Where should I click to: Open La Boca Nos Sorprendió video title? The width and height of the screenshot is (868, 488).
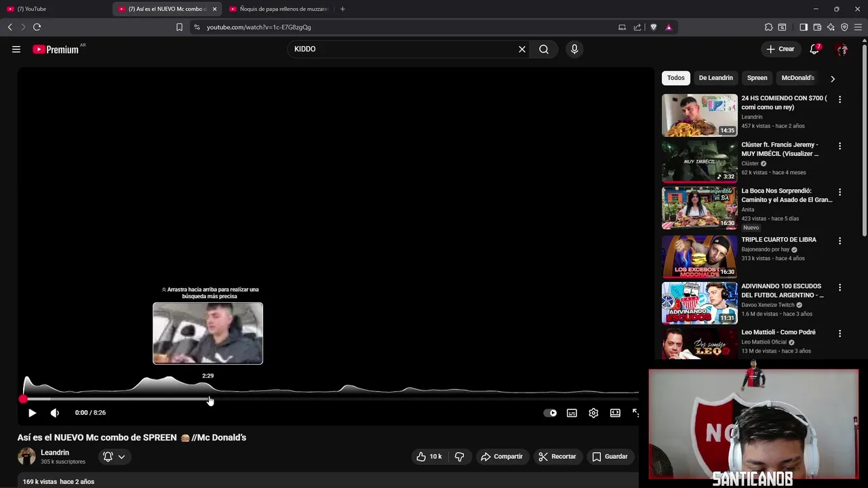[x=787, y=195]
